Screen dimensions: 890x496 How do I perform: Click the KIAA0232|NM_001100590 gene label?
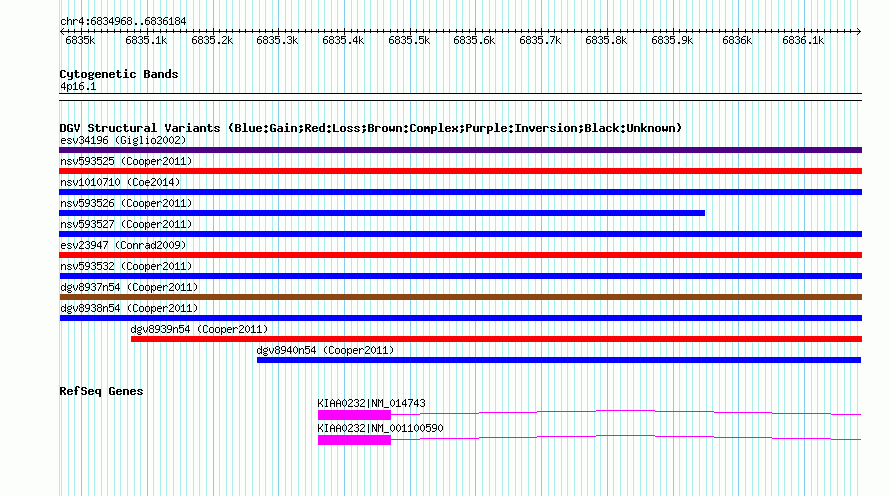click(x=380, y=428)
